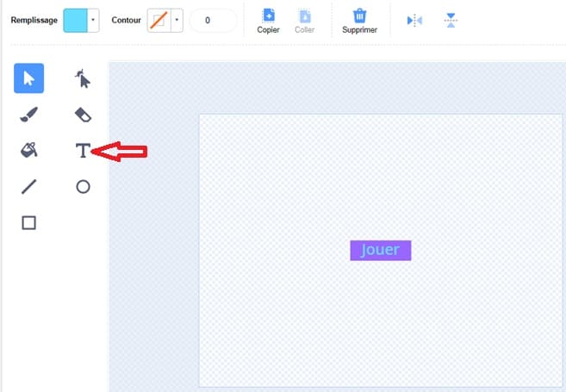Select the Reshape tool
This screenshot has width=566, height=392.
click(83, 78)
